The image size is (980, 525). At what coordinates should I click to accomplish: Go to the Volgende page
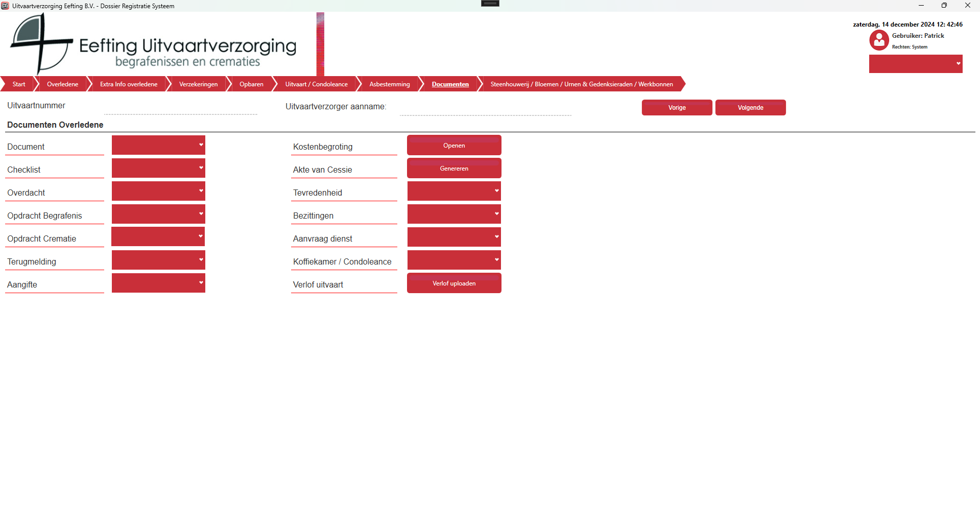pyautogui.click(x=750, y=108)
